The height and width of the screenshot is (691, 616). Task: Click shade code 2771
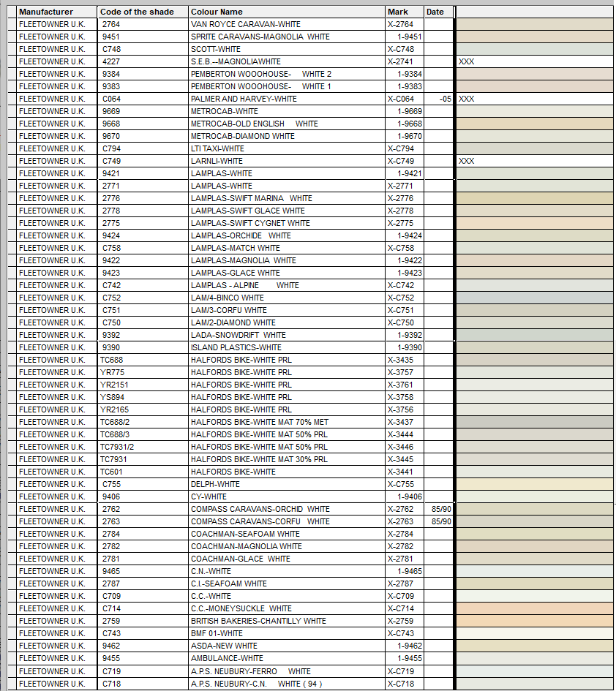(x=111, y=186)
